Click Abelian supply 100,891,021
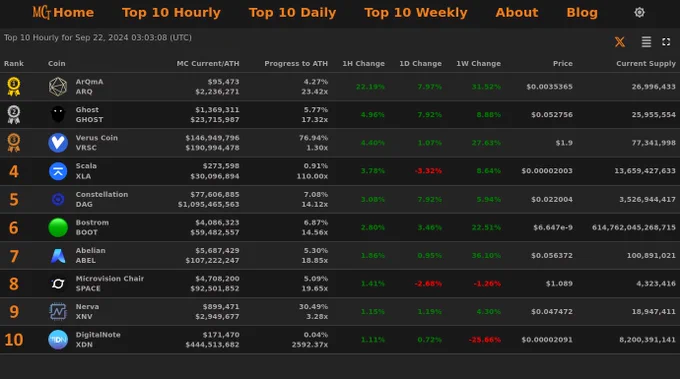 coord(651,255)
